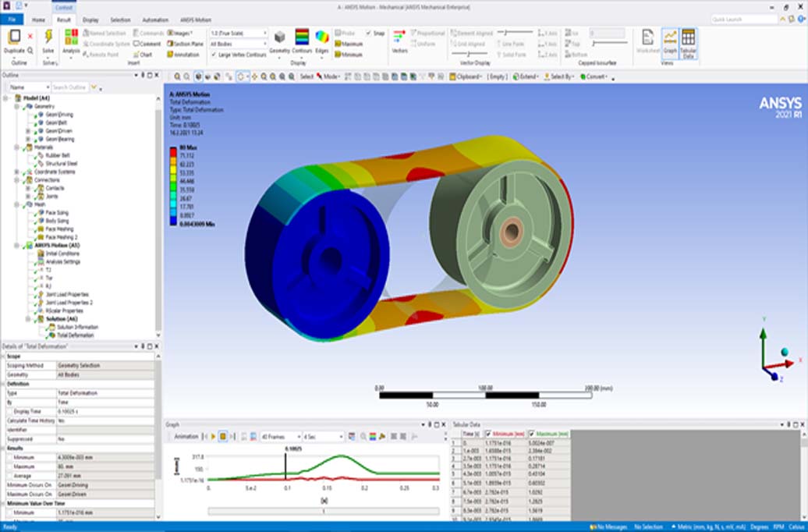808x532 pixels.
Task: Click the red top color in contour legend
Action: [x=173, y=153]
